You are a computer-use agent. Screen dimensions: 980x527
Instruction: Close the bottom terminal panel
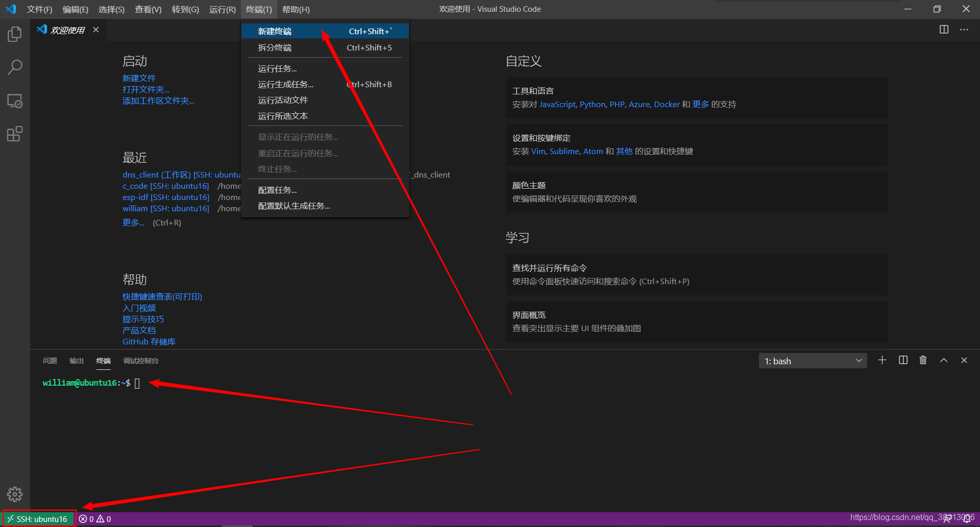964,360
